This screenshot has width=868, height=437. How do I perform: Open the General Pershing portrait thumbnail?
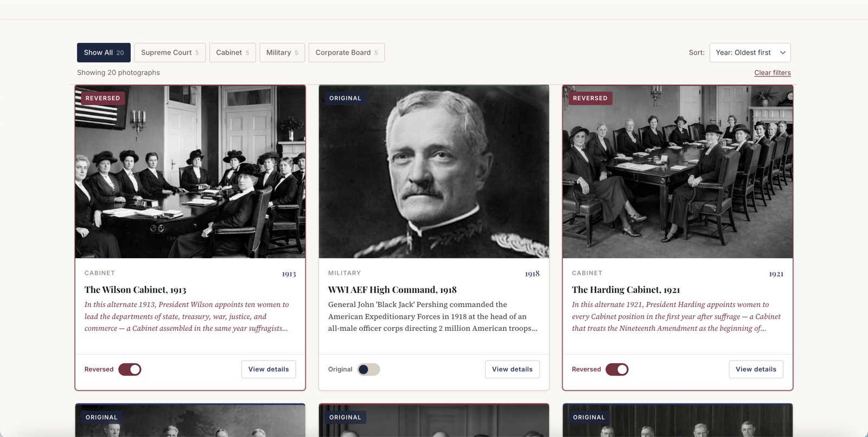tap(434, 172)
